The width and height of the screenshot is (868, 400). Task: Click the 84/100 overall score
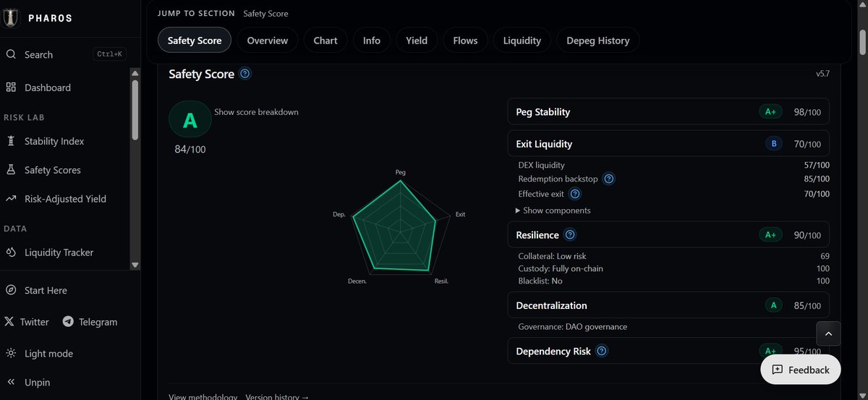190,150
